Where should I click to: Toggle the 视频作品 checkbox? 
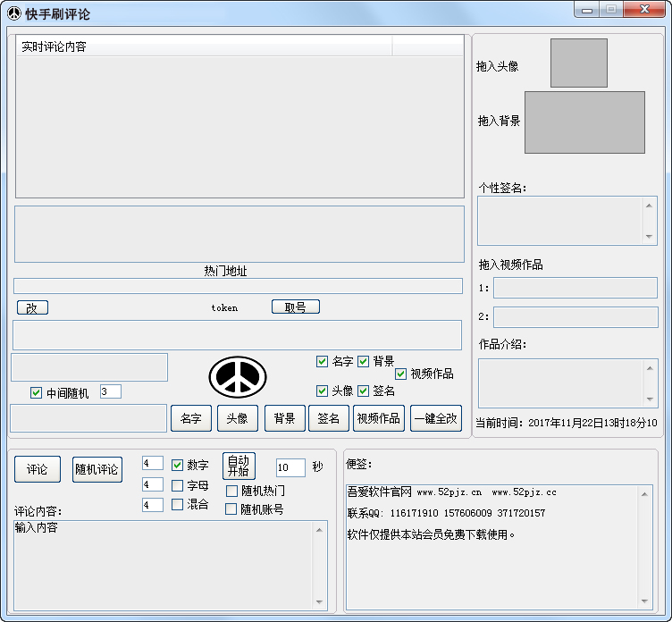click(400, 374)
